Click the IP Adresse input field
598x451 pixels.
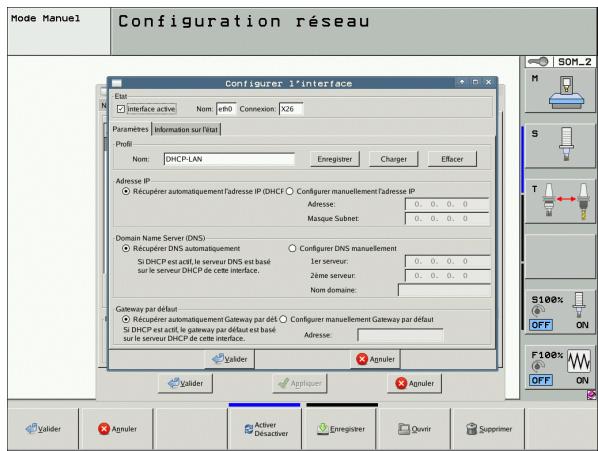pos(447,204)
